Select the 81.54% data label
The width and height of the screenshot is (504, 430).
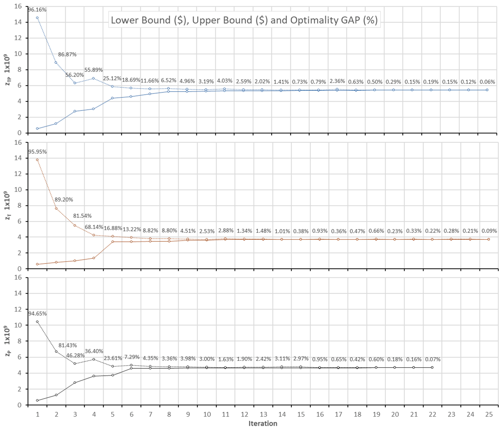tap(82, 216)
